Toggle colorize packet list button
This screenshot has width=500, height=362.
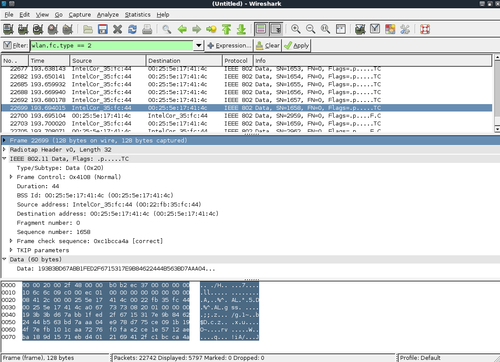pyautogui.click(x=261, y=29)
